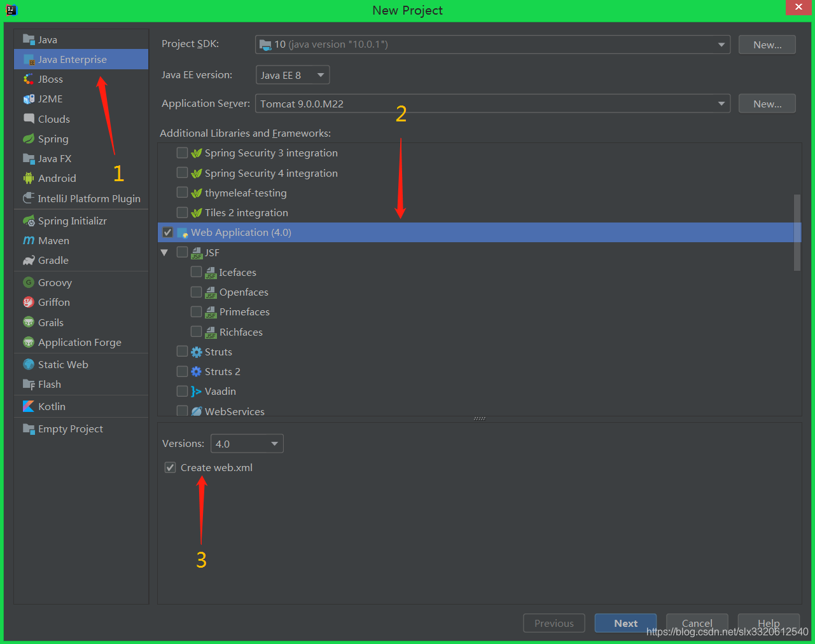The image size is (815, 644).
Task: Click the Vaadin framework icon
Action: coord(197,391)
